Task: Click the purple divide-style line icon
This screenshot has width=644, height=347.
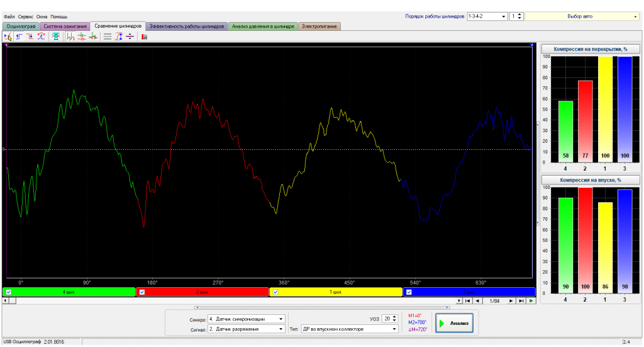Action: [130, 37]
